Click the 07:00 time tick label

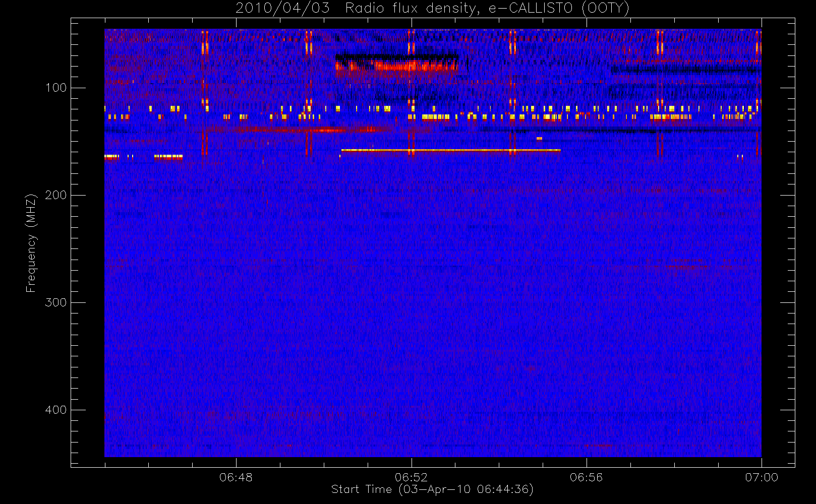pos(762,477)
